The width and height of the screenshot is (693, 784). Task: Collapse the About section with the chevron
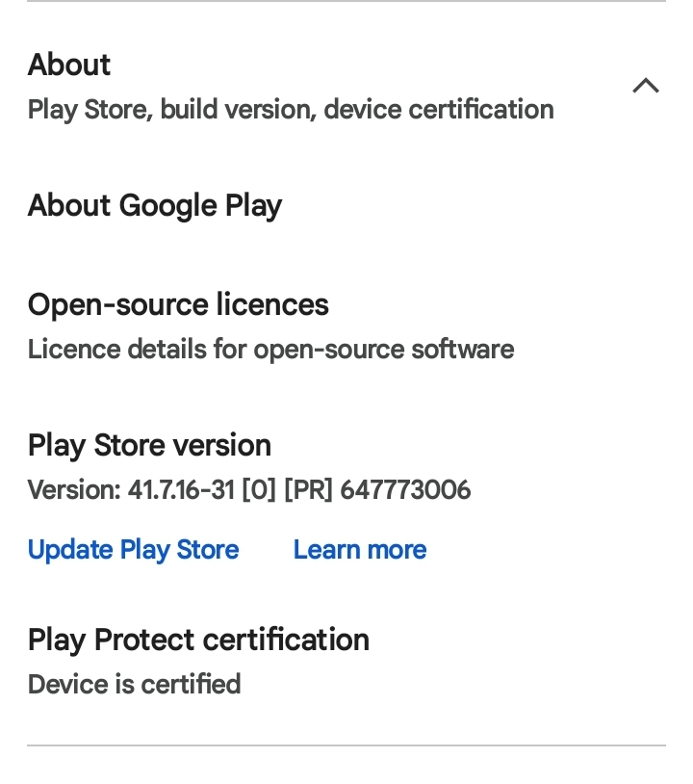[x=645, y=86]
